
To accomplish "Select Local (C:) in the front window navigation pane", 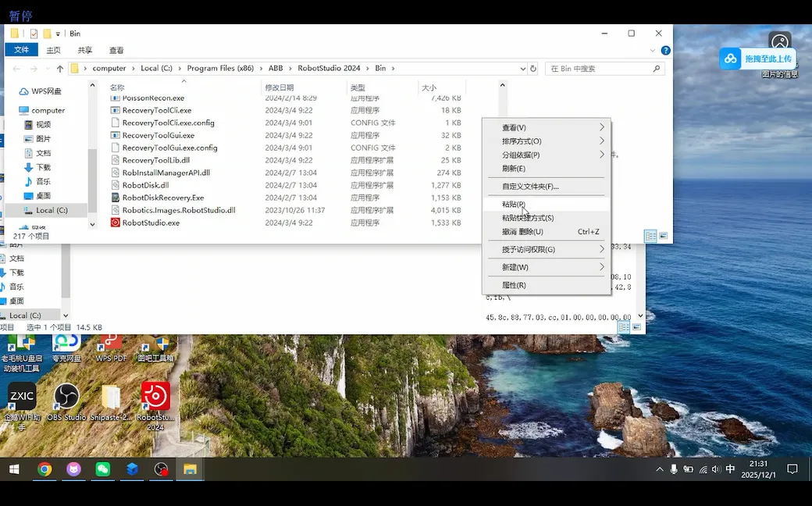I will point(45,210).
